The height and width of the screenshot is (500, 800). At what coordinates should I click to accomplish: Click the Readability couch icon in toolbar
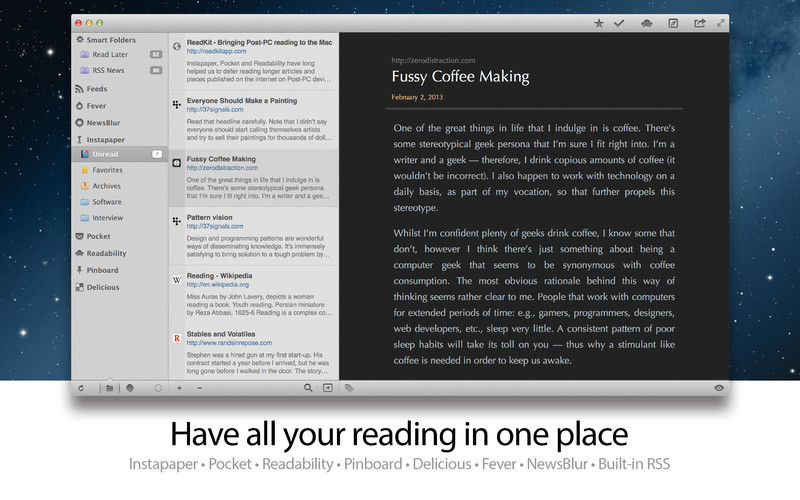[x=647, y=22]
